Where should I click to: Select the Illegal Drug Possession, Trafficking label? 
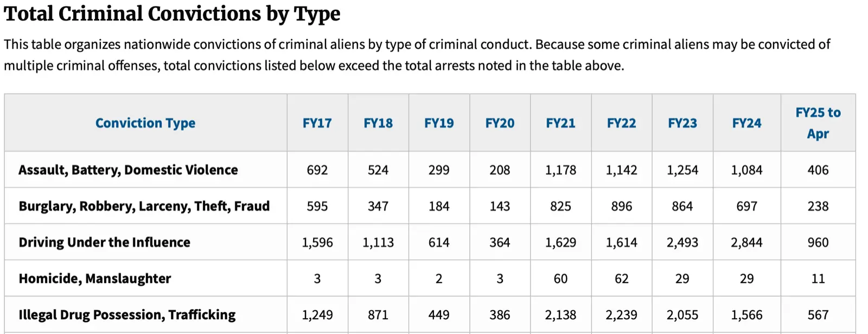point(127,315)
